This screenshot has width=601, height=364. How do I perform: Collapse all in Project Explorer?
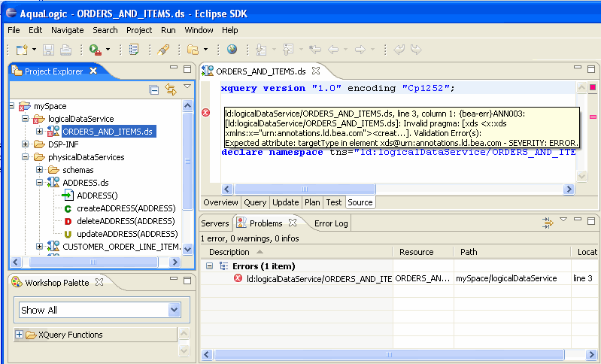154,90
